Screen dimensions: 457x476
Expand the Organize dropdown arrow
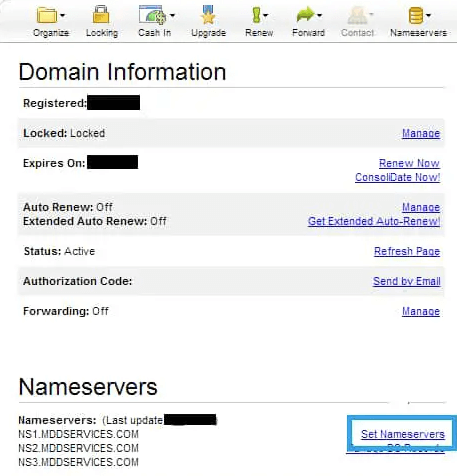(62, 15)
